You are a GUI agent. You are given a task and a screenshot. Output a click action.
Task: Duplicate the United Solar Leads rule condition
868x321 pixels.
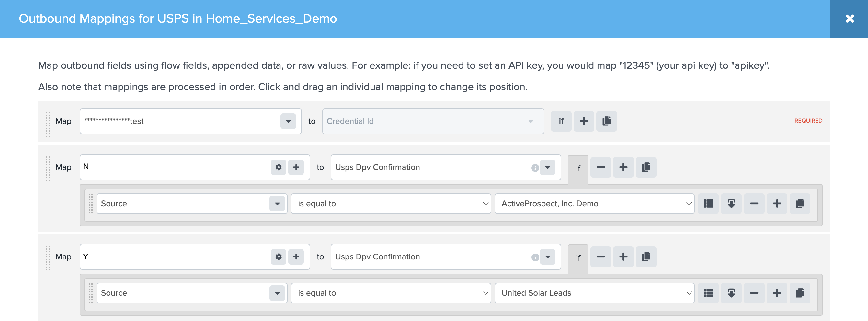click(800, 293)
